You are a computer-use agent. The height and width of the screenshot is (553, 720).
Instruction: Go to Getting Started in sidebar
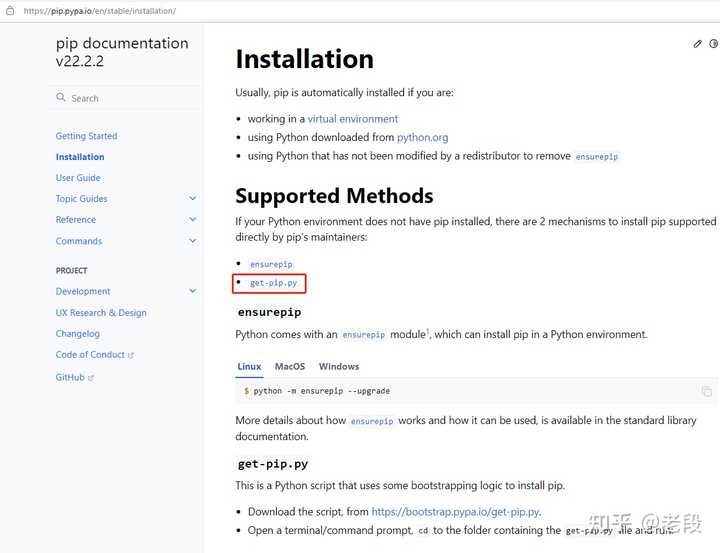click(x=86, y=136)
